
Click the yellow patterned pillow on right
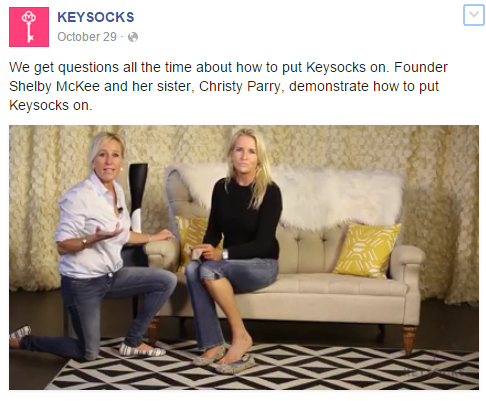click(x=367, y=250)
